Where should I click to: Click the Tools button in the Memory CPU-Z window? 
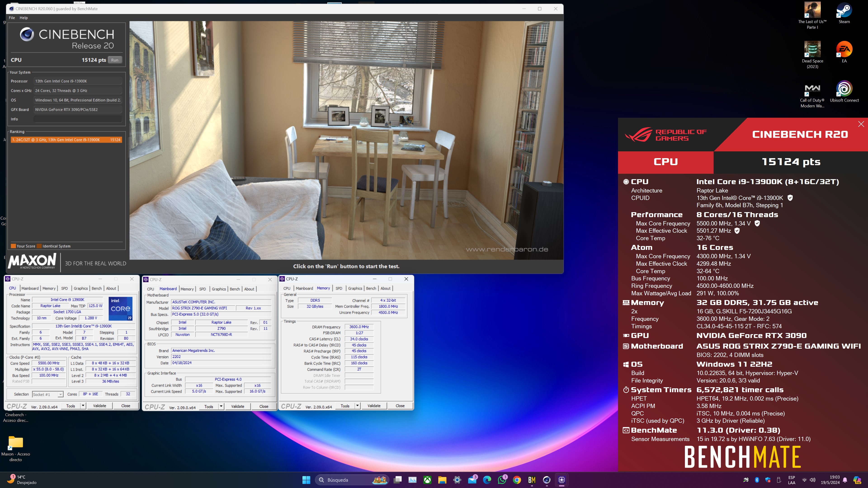click(345, 406)
